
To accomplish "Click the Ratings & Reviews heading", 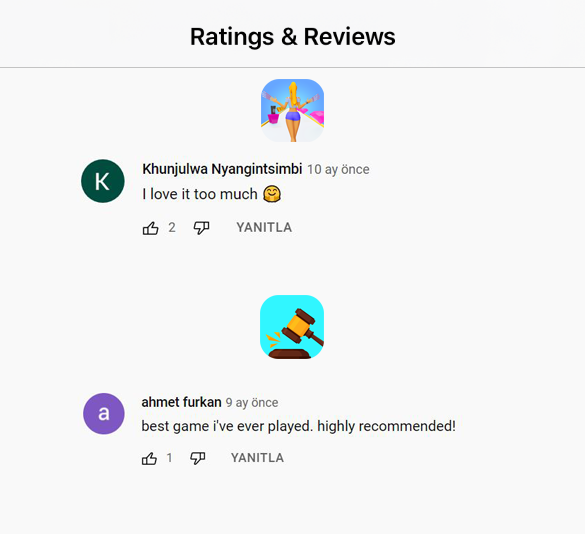I will (292, 37).
